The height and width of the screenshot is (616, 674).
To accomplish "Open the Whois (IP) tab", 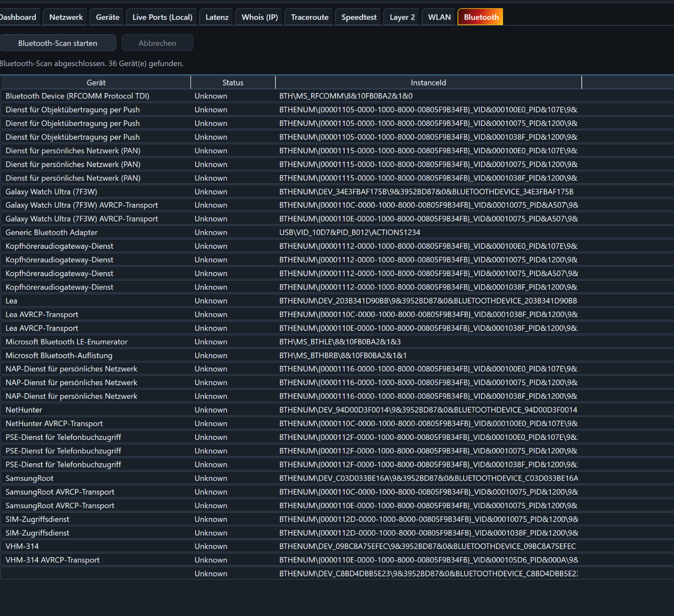I will tap(259, 17).
